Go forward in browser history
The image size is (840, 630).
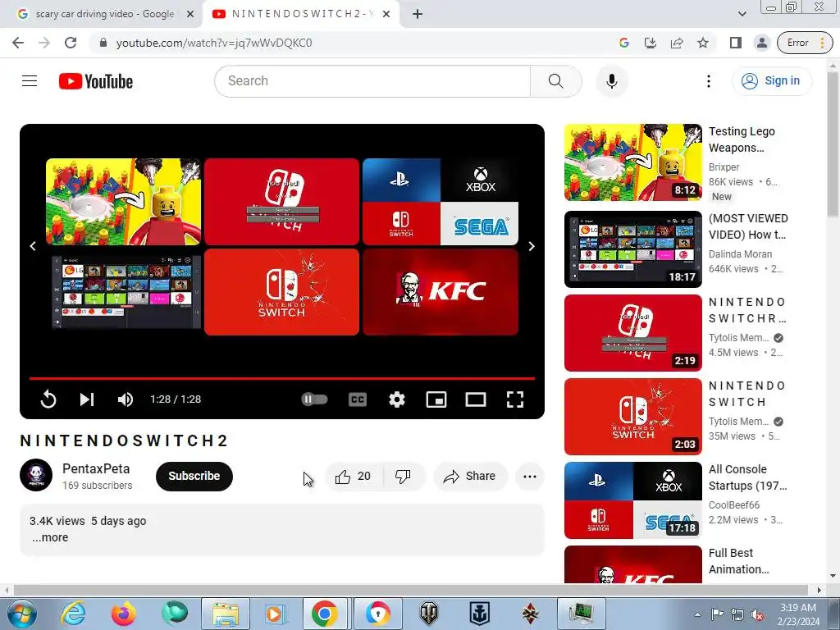pos(44,43)
